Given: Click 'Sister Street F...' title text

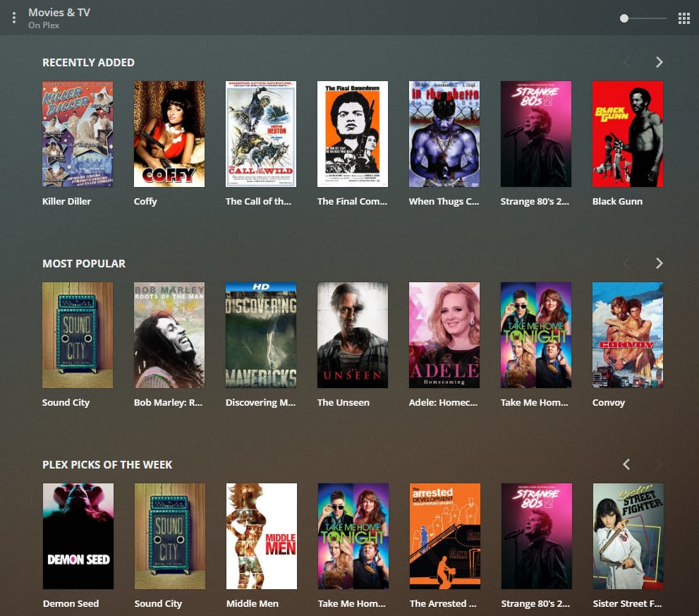Looking at the screenshot, I should (627, 603).
